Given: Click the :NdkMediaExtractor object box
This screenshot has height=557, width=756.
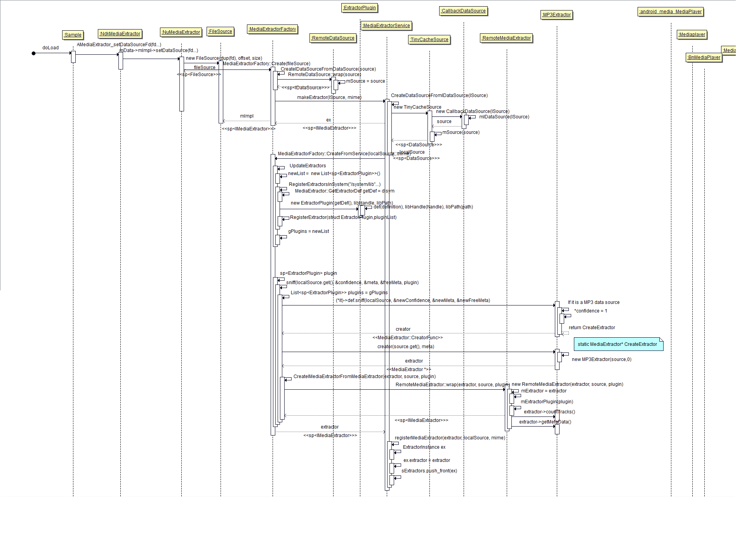Looking at the screenshot, I should point(120,34).
